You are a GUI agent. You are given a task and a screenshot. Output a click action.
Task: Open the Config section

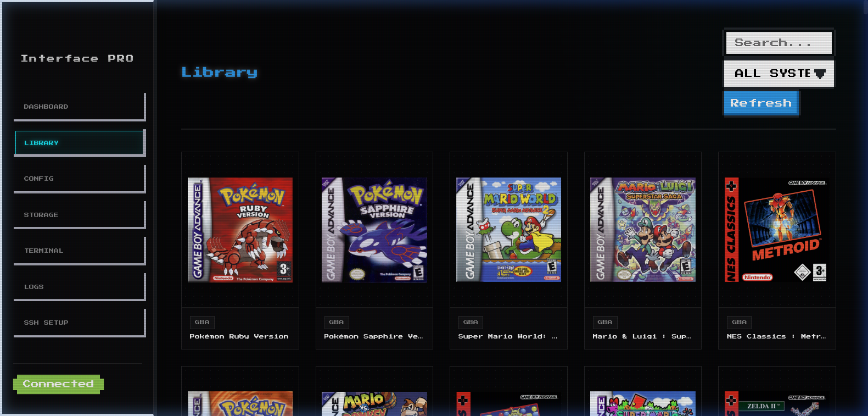coord(79,179)
